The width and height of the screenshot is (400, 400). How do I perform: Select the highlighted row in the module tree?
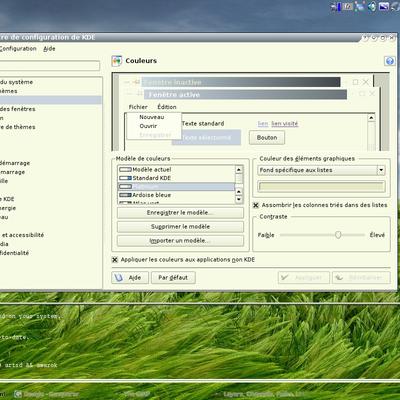(x=51, y=100)
